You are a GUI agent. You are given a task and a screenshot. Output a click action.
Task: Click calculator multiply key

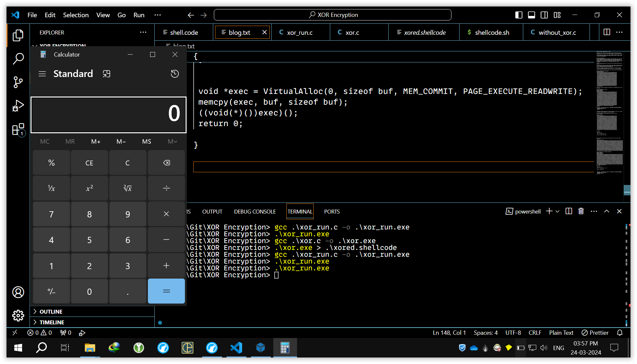tap(166, 214)
